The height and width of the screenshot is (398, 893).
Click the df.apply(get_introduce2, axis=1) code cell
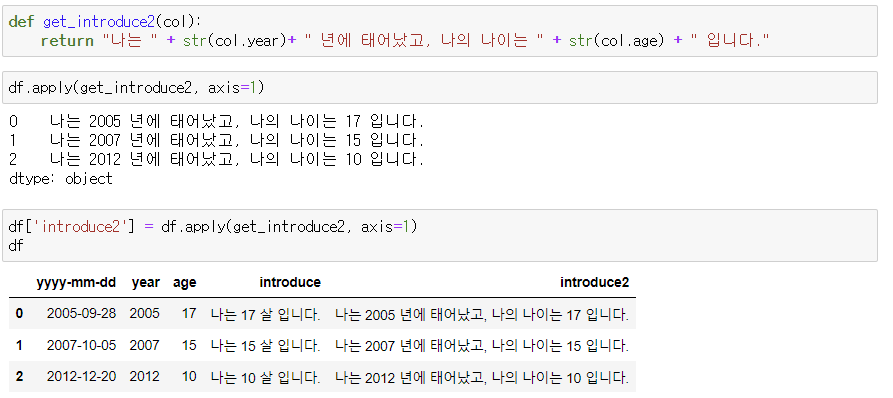coord(440,88)
